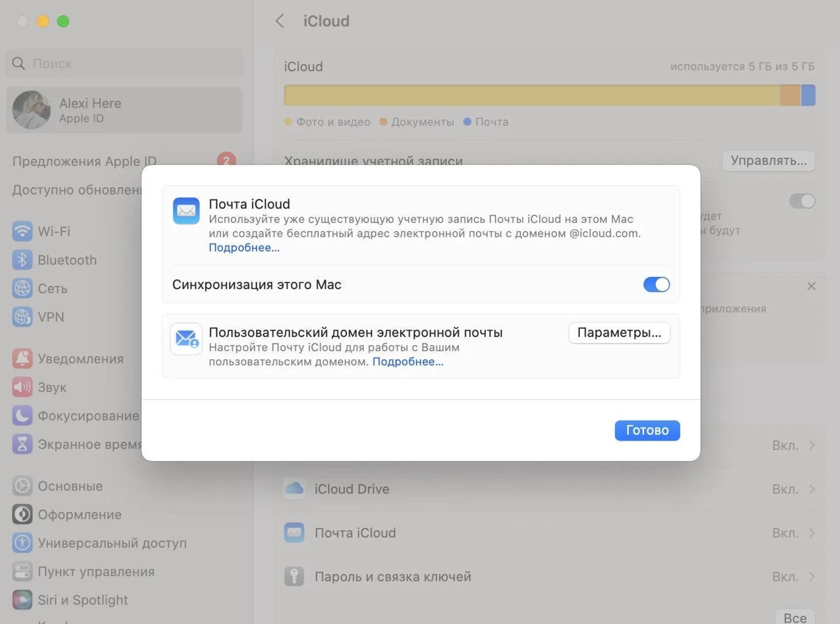Click Вкл. status in iCloud Drive row
Image resolution: width=840 pixels, height=624 pixels.
coord(785,489)
